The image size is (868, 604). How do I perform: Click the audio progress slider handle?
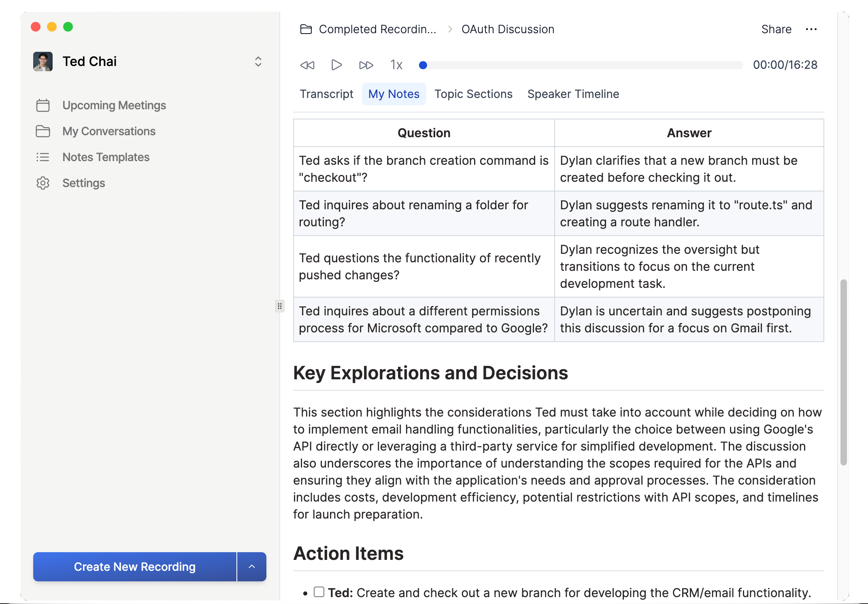click(423, 65)
